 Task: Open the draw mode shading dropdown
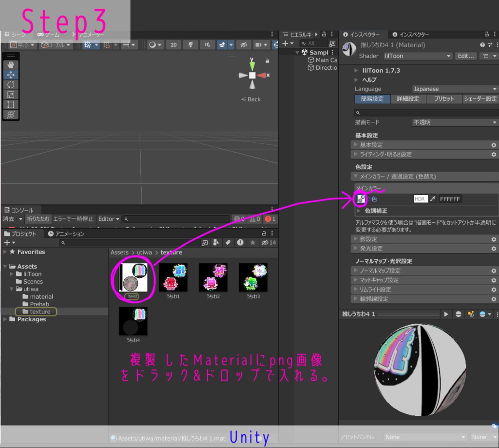(155, 44)
